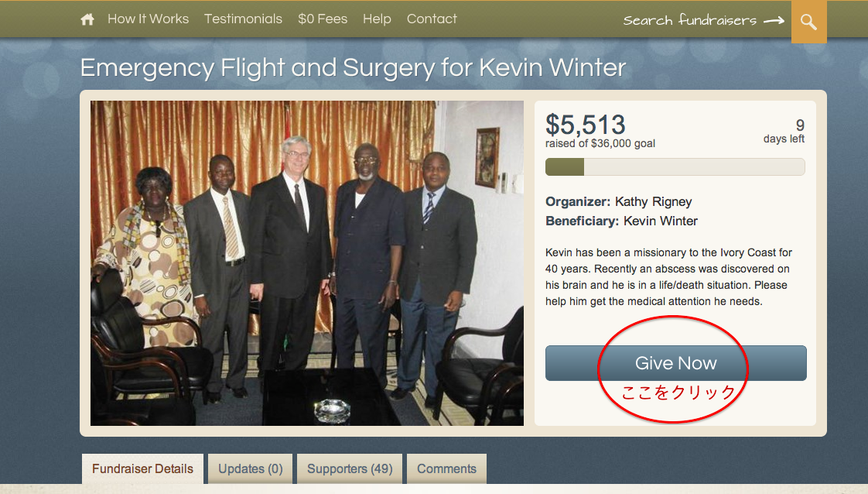Open the Contact page

[x=432, y=19]
